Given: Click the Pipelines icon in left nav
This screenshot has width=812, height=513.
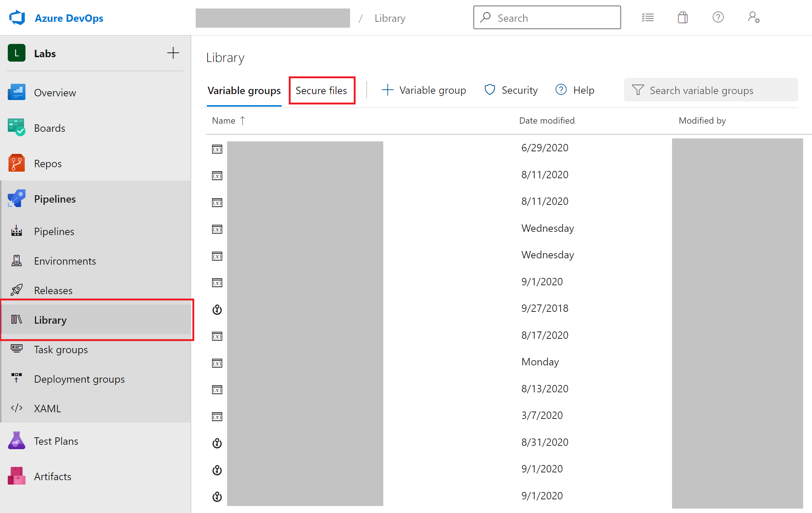Looking at the screenshot, I should click(16, 199).
